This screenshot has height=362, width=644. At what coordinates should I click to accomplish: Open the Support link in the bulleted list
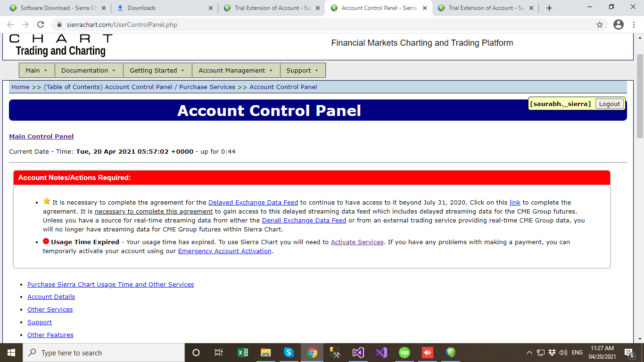click(x=40, y=322)
